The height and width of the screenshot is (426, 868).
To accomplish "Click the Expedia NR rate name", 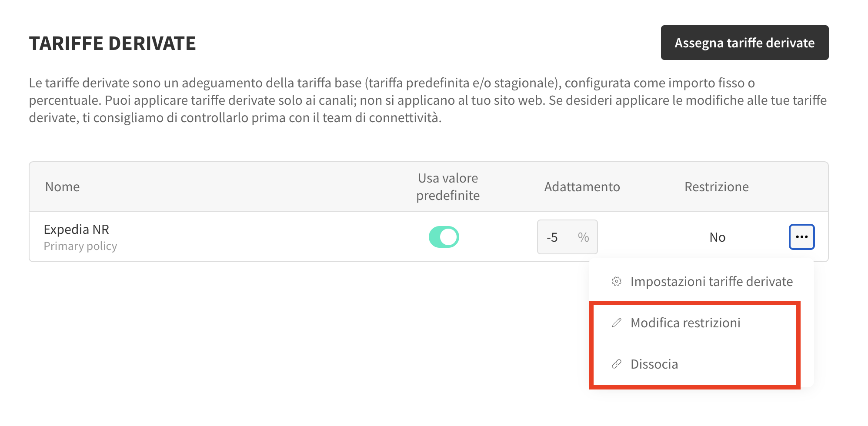I will [x=77, y=229].
